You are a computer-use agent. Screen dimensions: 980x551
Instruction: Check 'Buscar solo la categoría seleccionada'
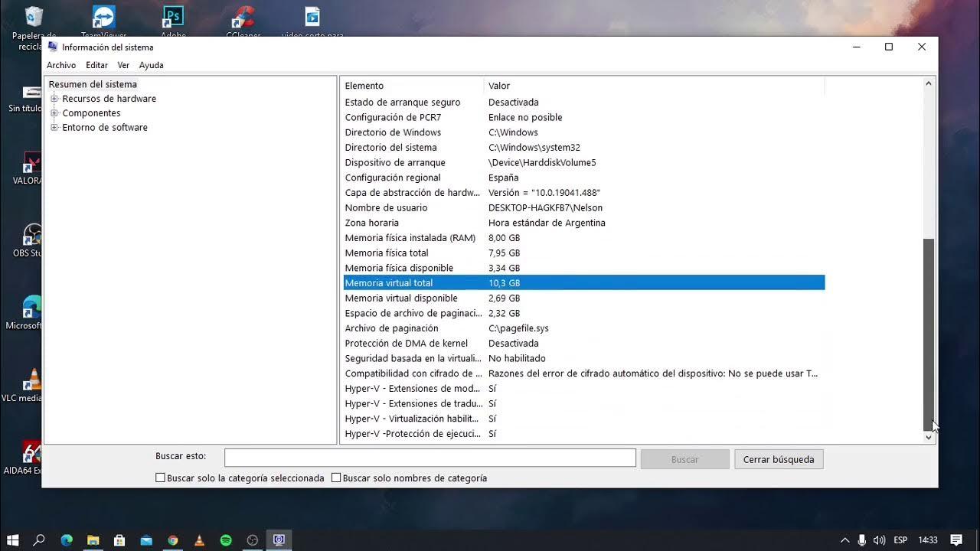[160, 478]
